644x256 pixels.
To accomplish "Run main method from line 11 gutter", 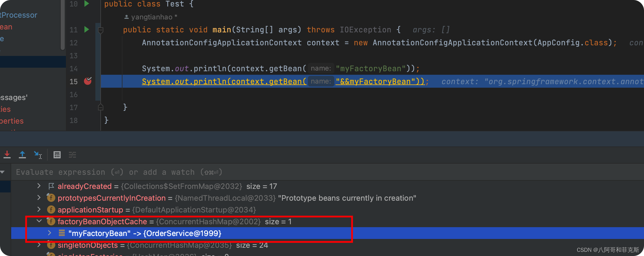I will click(x=87, y=29).
